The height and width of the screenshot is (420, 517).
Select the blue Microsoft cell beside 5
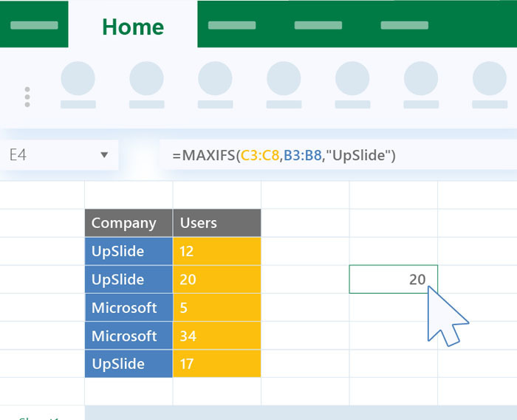click(x=129, y=308)
